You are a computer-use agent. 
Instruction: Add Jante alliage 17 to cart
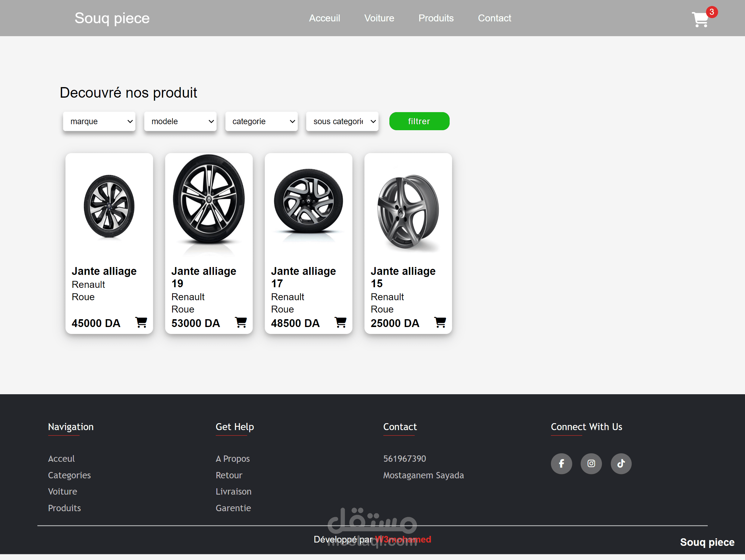point(341,322)
